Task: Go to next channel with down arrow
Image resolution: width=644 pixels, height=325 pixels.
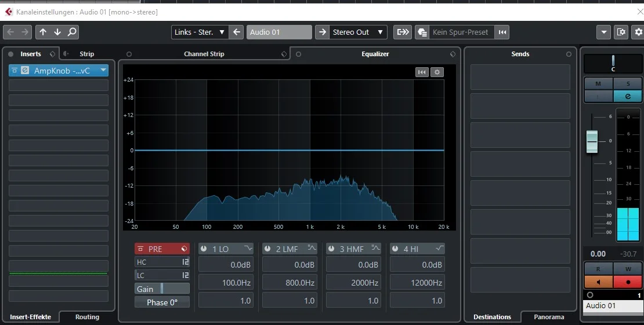Action: [x=57, y=32]
